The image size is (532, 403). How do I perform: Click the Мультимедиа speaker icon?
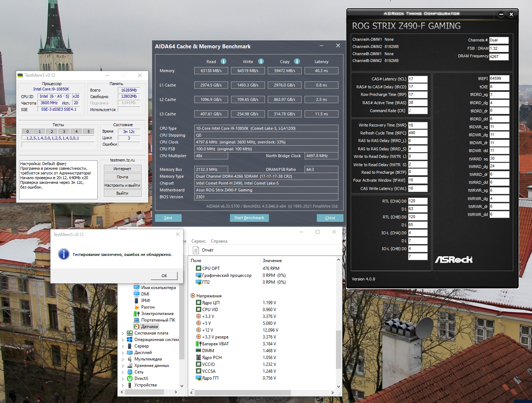tap(130, 359)
